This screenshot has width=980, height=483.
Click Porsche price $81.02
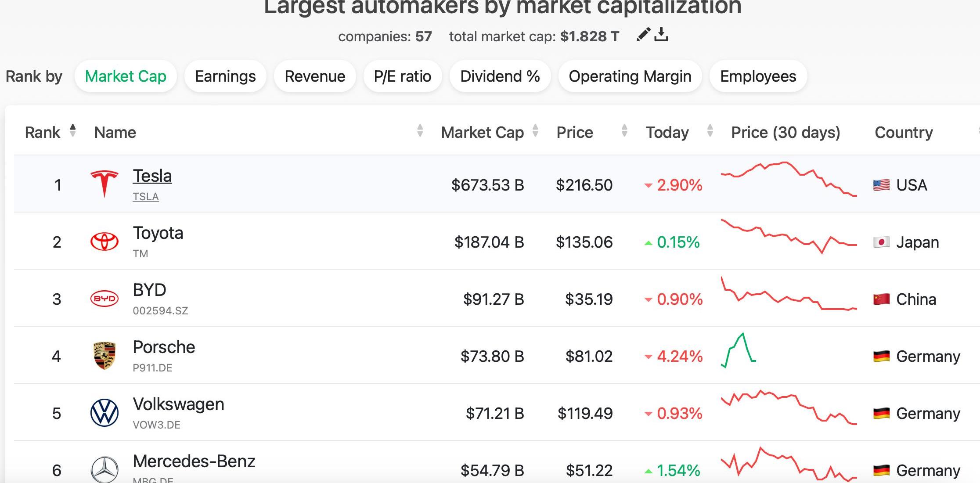point(589,356)
